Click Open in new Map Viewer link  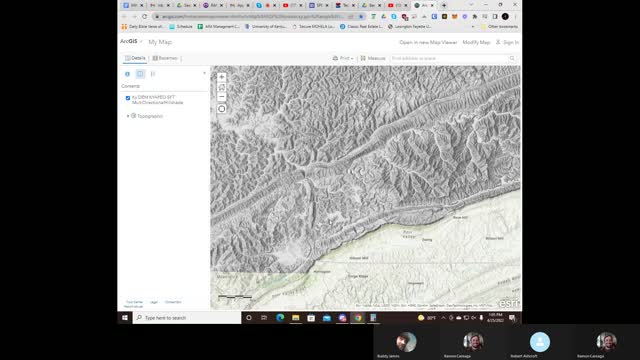428,42
